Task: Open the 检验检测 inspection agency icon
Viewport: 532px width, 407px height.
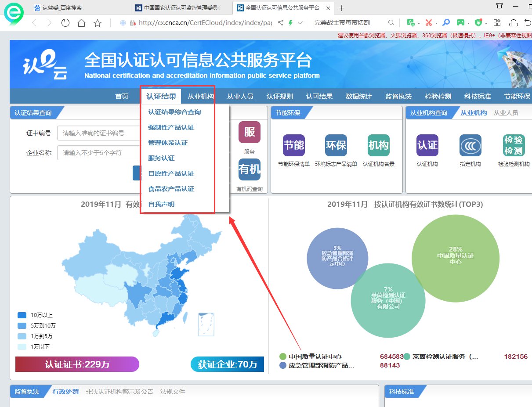Action: coord(514,145)
